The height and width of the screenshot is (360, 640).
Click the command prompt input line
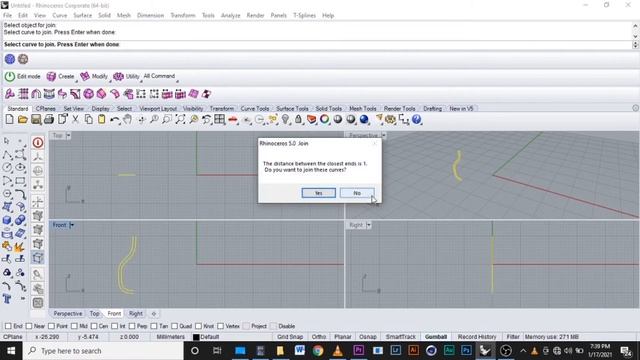[316, 44]
